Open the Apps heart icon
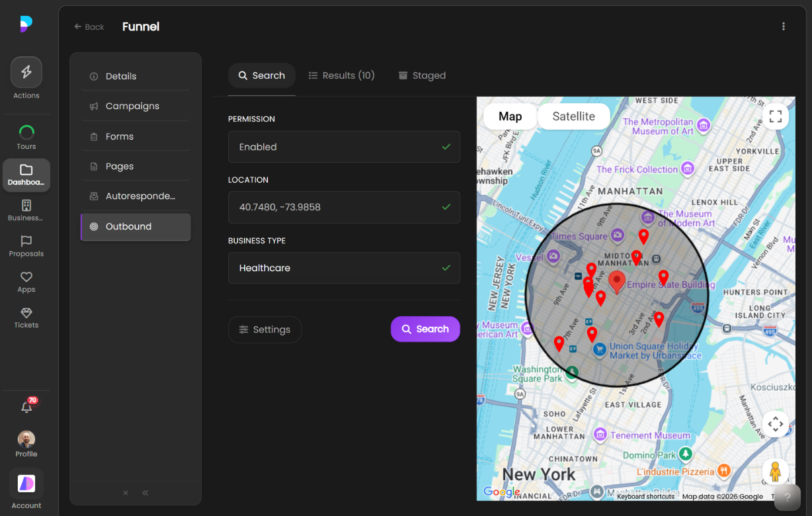The image size is (812, 516). (26, 277)
